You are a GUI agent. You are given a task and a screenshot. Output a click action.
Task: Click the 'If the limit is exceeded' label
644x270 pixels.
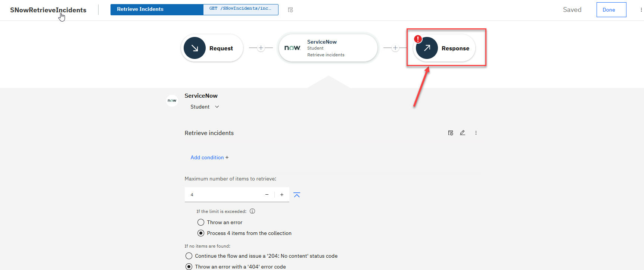221,211
